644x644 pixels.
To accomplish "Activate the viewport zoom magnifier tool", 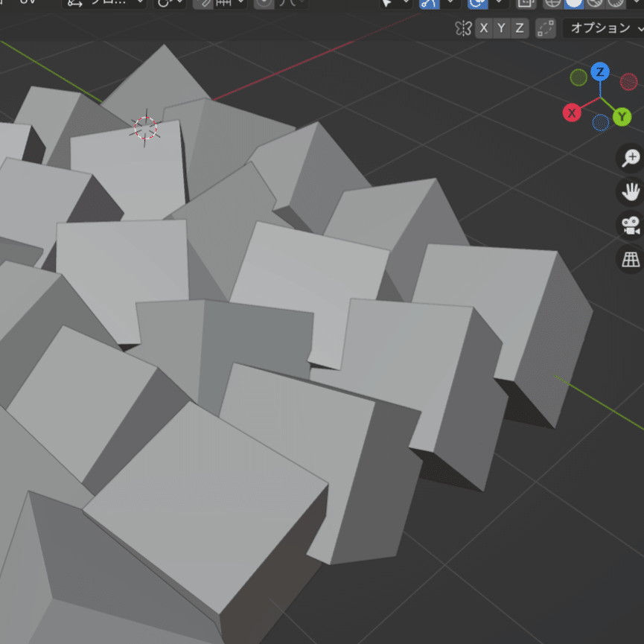I will tap(629, 157).
